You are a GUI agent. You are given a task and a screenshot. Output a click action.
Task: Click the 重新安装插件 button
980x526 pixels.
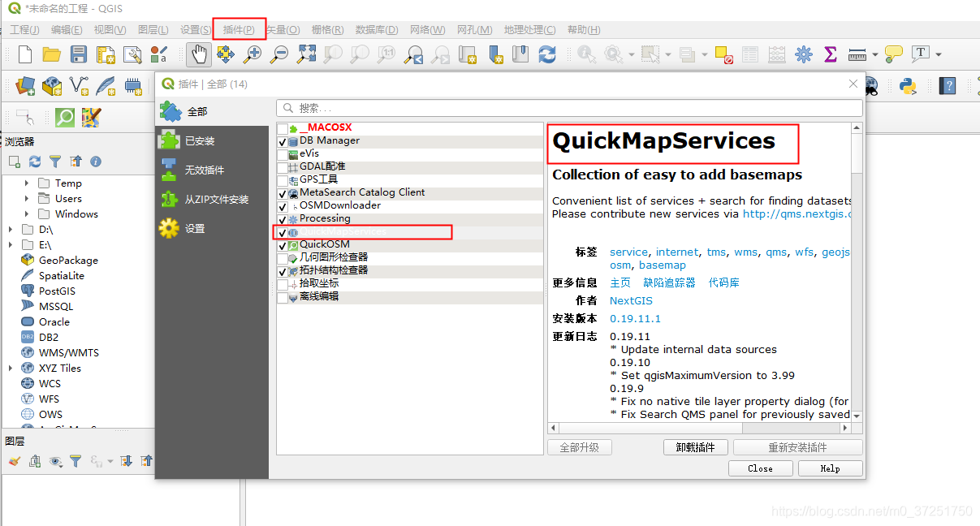[798, 447]
